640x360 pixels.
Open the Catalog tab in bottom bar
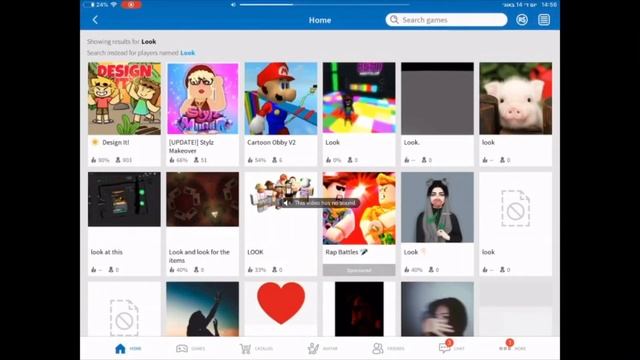(x=256, y=349)
